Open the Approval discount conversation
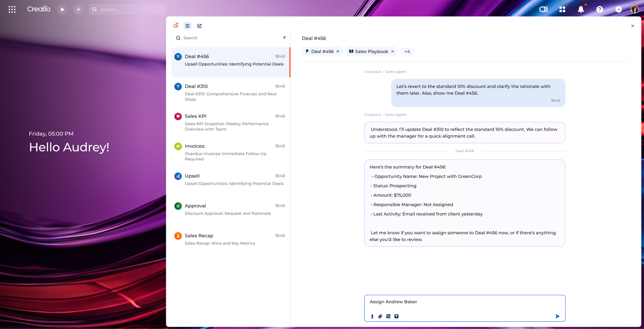The height and width of the screenshot is (329, 644). tap(231, 209)
